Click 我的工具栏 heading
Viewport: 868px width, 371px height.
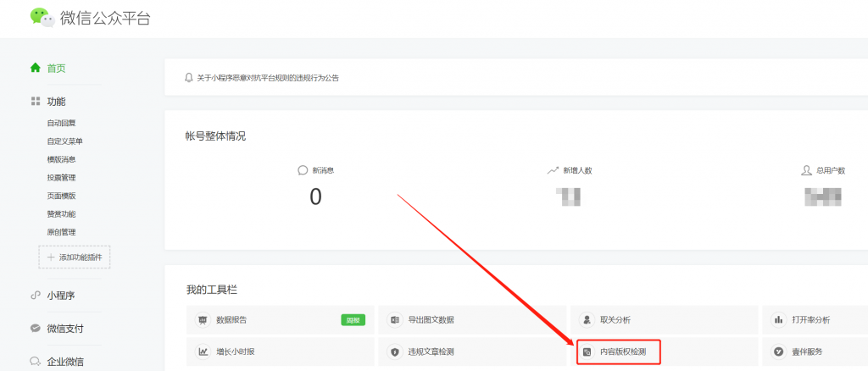(x=212, y=290)
